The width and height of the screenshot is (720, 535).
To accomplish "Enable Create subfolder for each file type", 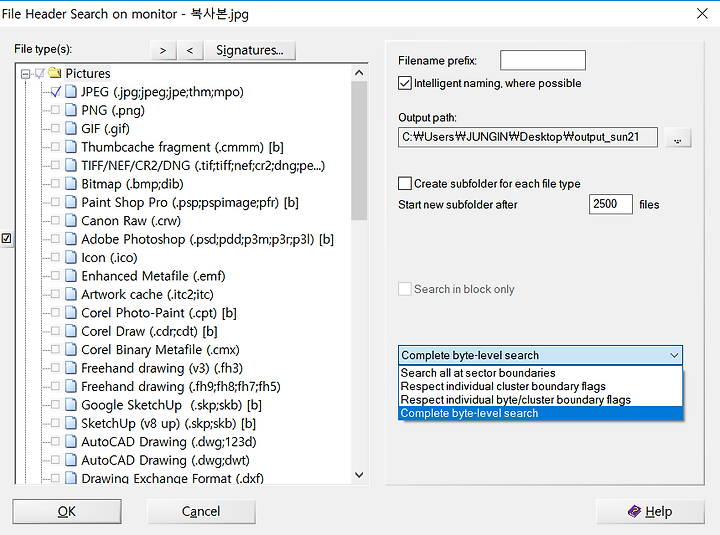I will (x=405, y=184).
